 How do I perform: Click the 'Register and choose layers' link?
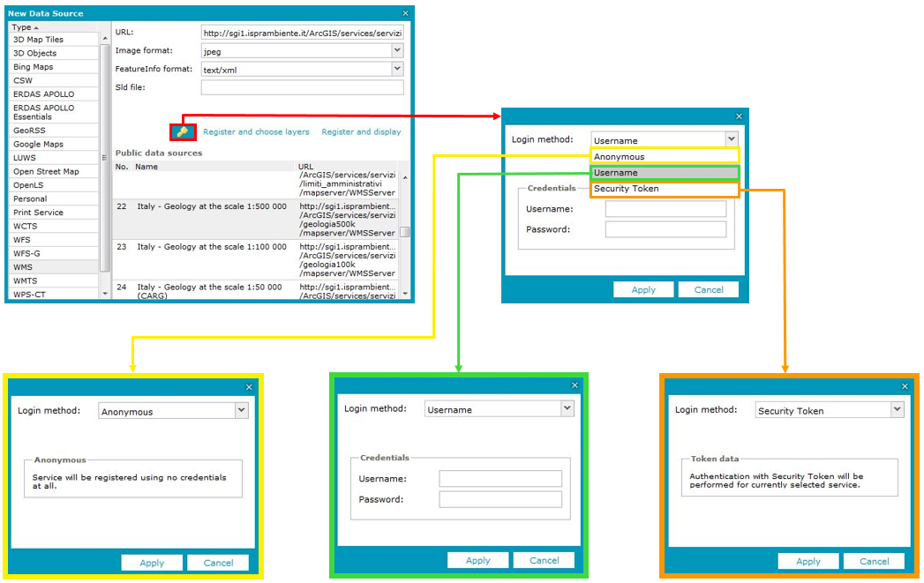(256, 131)
